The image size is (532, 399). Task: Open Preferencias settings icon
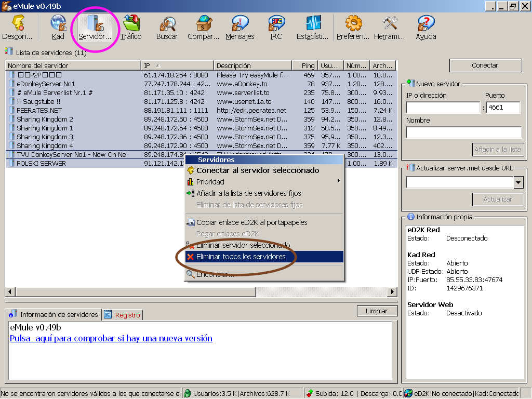coord(353,28)
